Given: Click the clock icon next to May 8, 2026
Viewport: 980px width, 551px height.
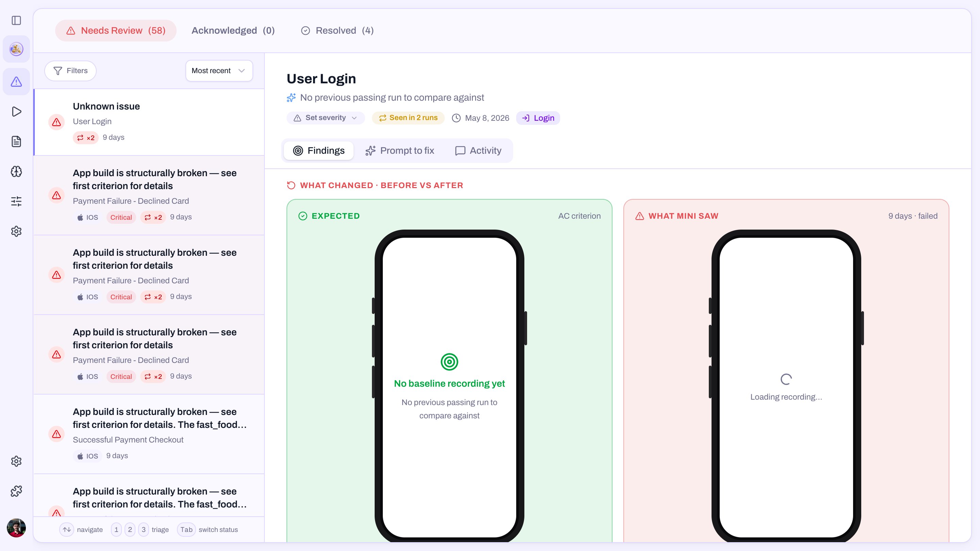Looking at the screenshot, I should tap(456, 118).
